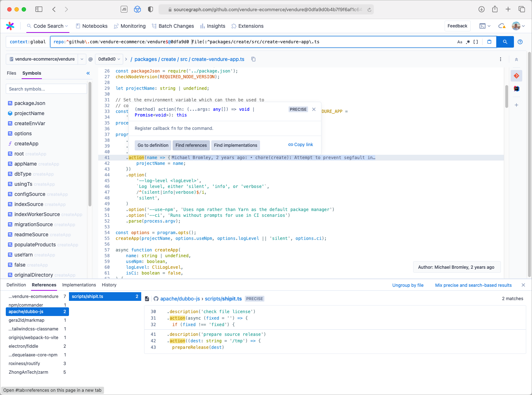The image size is (532, 395).
Task: Enable regular expression search mode
Action: click(x=467, y=42)
